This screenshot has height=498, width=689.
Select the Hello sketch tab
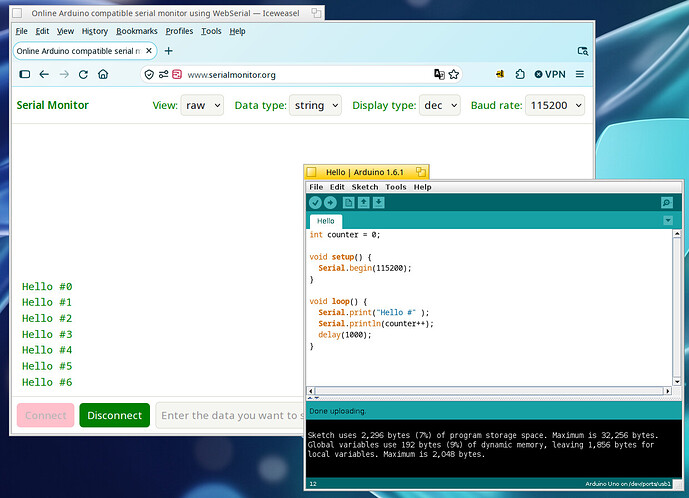tap(326, 221)
